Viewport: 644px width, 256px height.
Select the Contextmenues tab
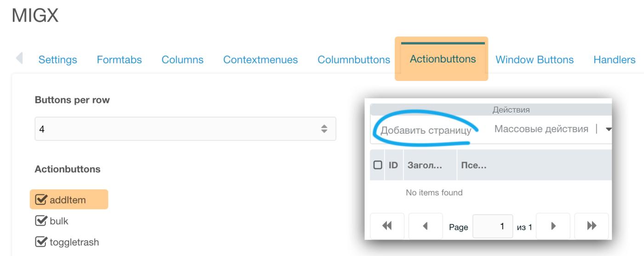pos(260,60)
